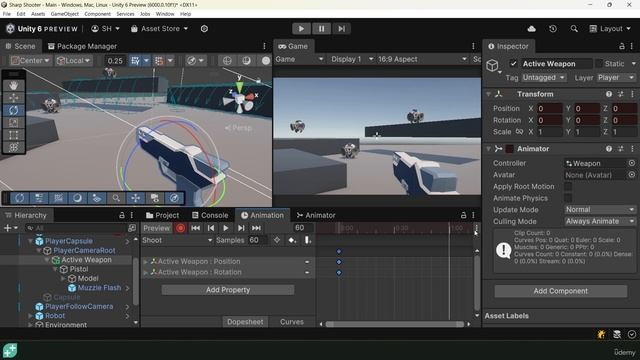
Task: Enable Animate Physics checkbox
Action: [x=568, y=198]
